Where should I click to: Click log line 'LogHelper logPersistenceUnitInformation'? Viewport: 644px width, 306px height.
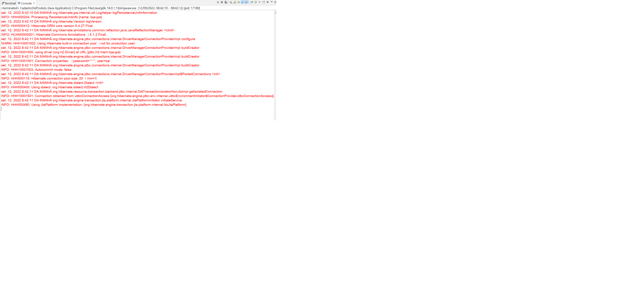click(79, 13)
